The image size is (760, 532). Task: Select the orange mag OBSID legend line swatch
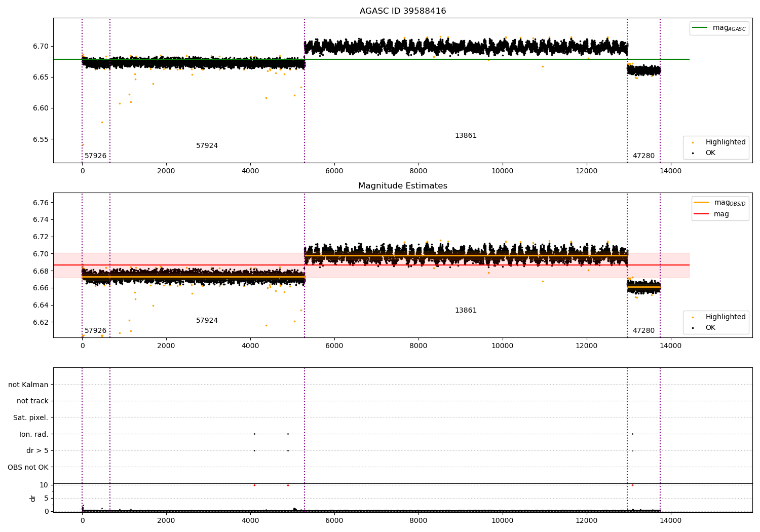[702, 203]
